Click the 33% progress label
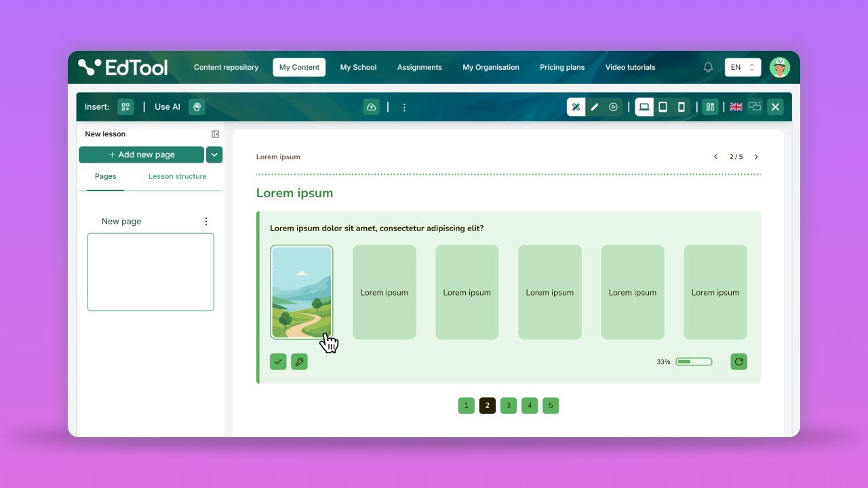Screen dimensions: 868x488 click(x=663, y=362)
